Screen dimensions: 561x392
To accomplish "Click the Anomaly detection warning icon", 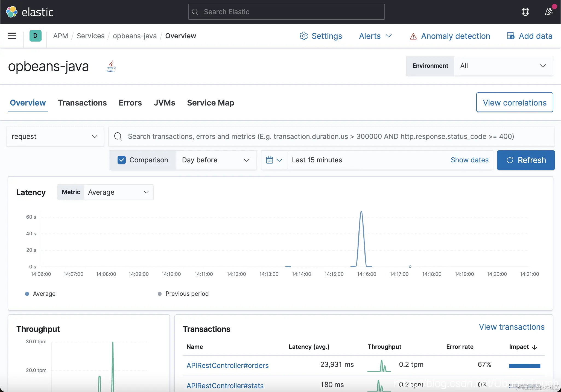I will point(413,36).
